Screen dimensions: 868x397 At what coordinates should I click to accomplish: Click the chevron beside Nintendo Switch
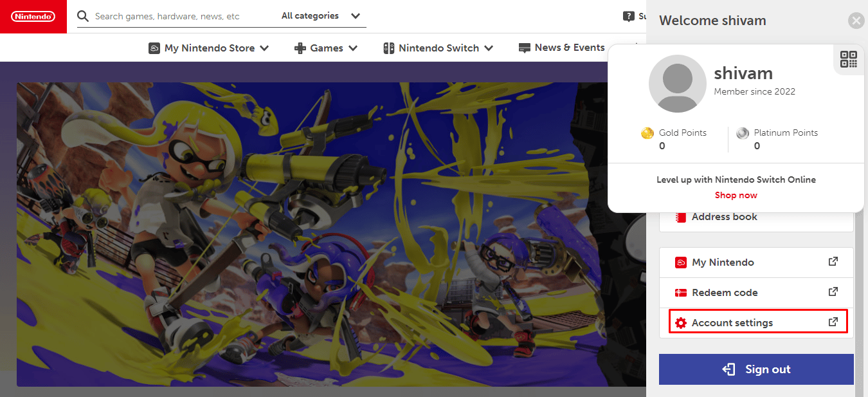489,48
